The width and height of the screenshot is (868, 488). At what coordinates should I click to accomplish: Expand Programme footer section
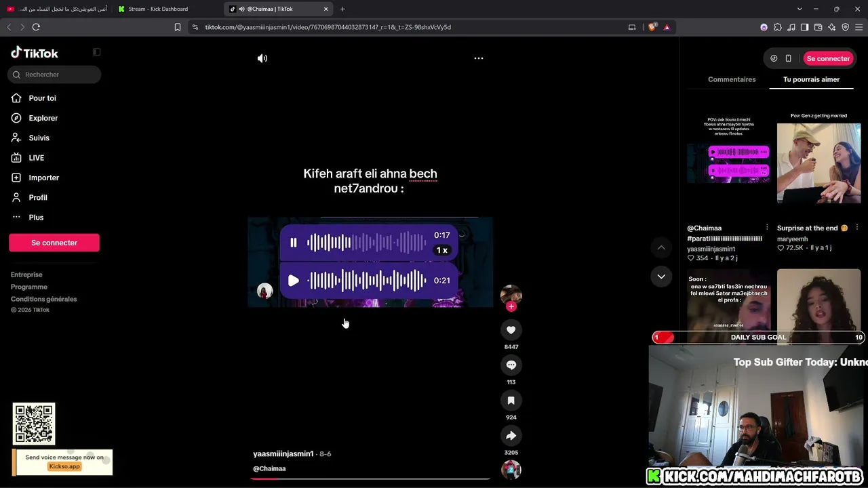29,287
